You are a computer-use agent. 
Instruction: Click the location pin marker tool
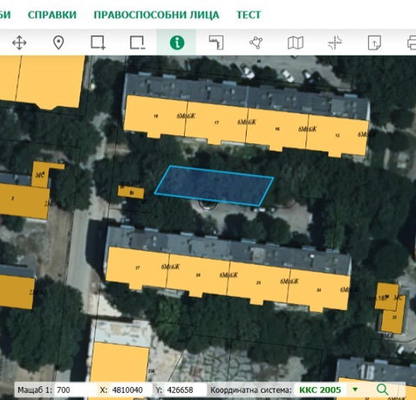coord(58,43)
